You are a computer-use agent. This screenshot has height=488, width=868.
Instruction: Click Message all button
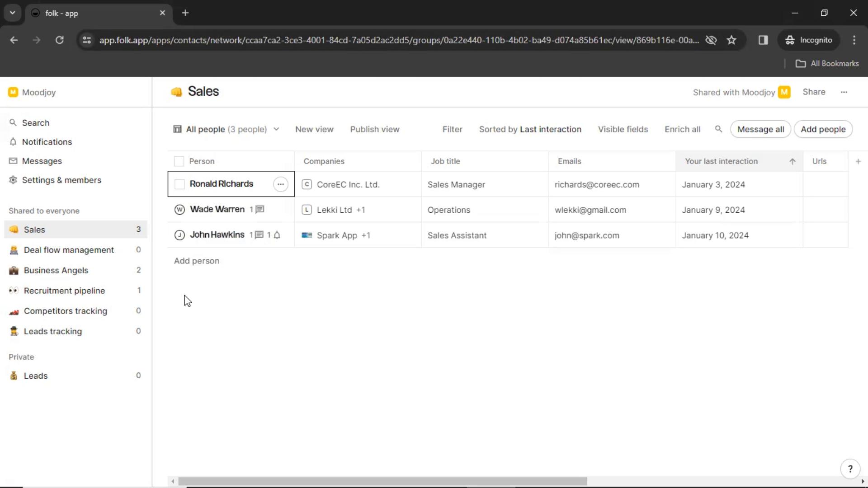(761, 129)
